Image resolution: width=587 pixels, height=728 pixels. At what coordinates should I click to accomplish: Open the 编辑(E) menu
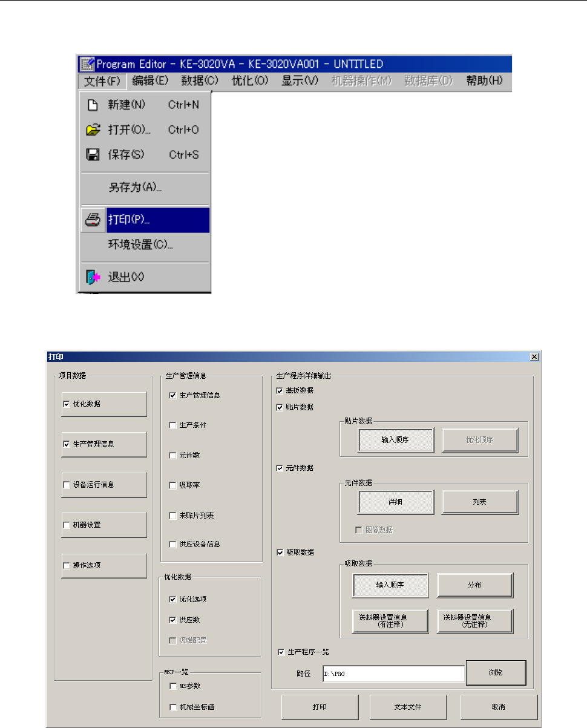pyautogui.click(x=150, y=80)
